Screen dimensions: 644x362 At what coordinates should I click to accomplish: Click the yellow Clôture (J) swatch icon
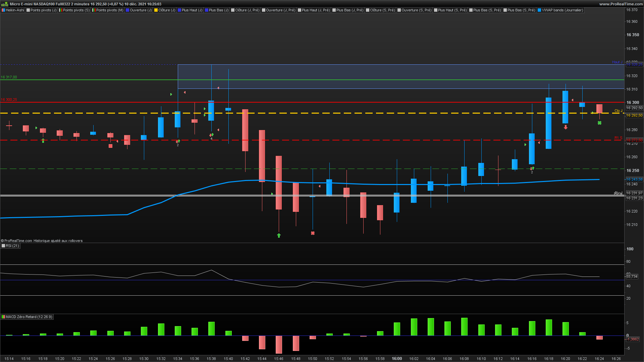click(156, 10)
